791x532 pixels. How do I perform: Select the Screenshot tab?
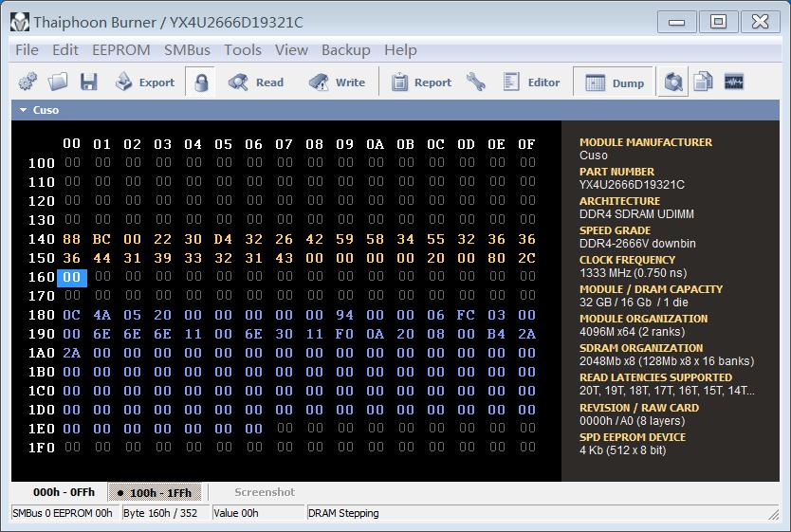pyautogui.click(x=265, y=492)
